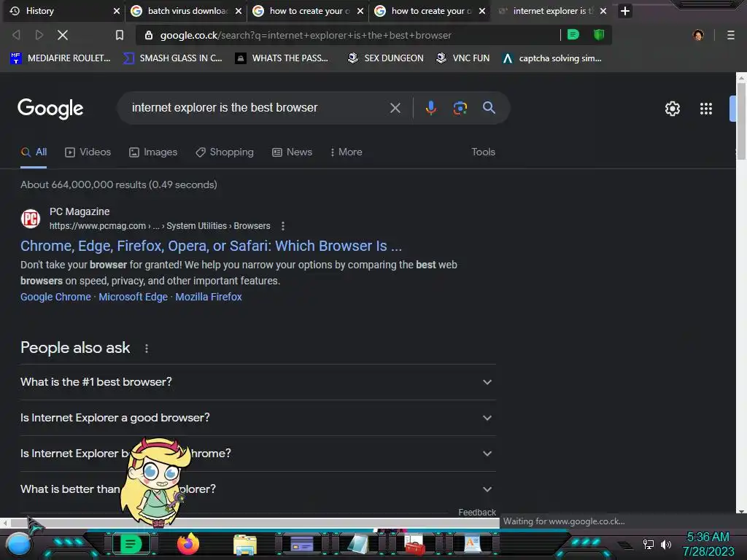Follow the Mozilla Firefox sitelink
The width and height of the screenshot is (747, 560).
(209, 297)
